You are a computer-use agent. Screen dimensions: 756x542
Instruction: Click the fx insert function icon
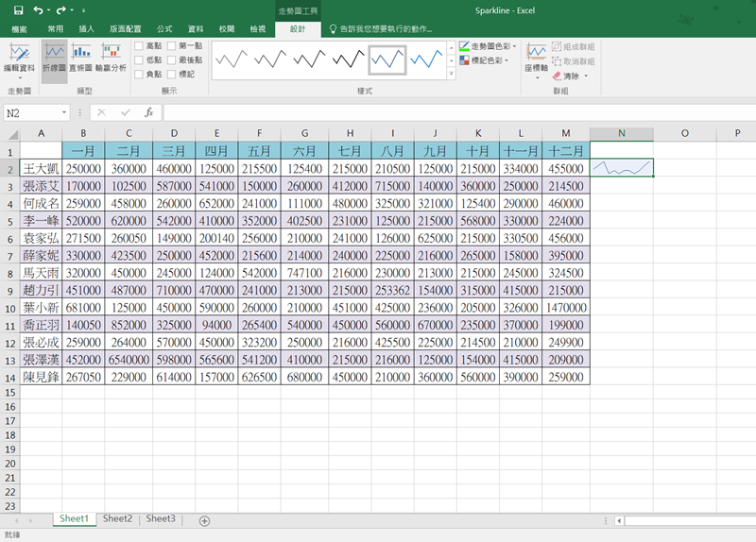[148, 112]
